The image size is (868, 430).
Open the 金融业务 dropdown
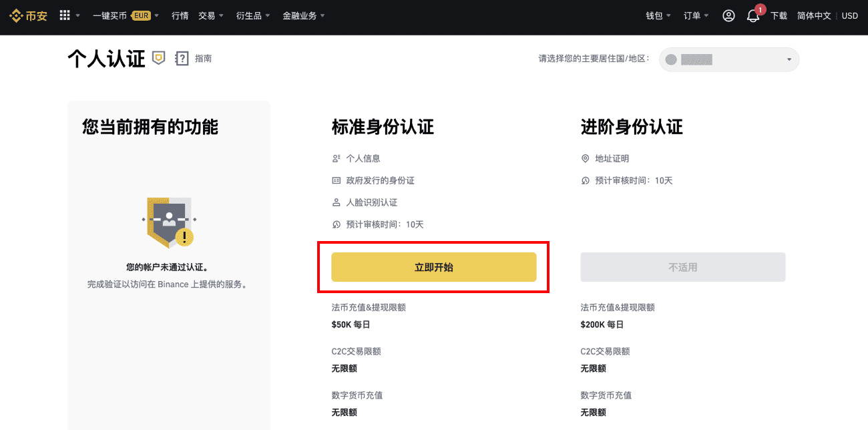click(x=300, y=15)
